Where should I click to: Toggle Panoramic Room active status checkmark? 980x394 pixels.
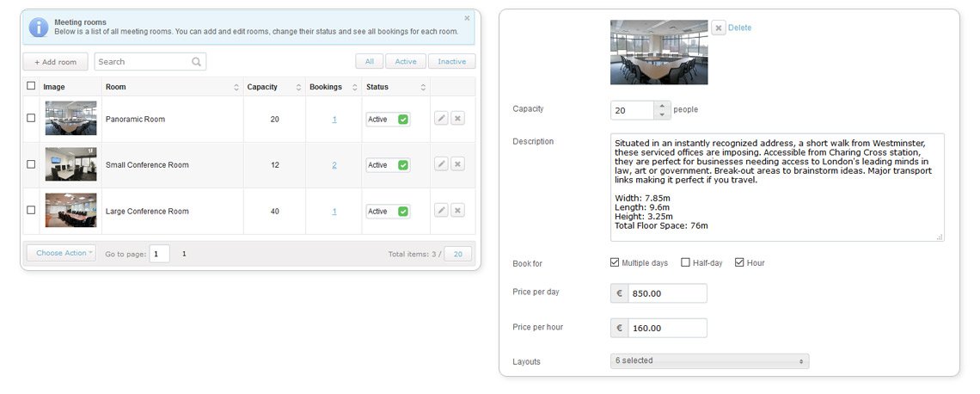pyautogui.click(x=403, y=119)
